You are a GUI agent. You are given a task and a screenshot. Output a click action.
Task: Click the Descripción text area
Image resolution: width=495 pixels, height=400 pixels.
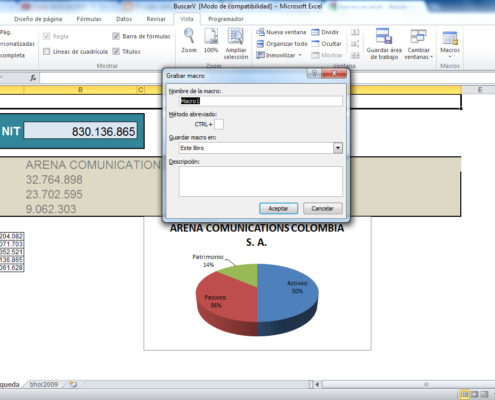tap(260, 181)
